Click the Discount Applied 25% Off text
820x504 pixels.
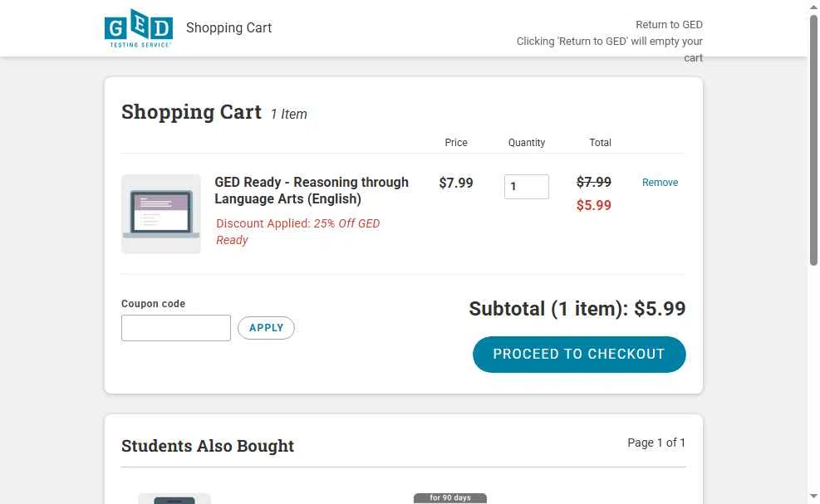pyautogui.click(x=297, y=232)
